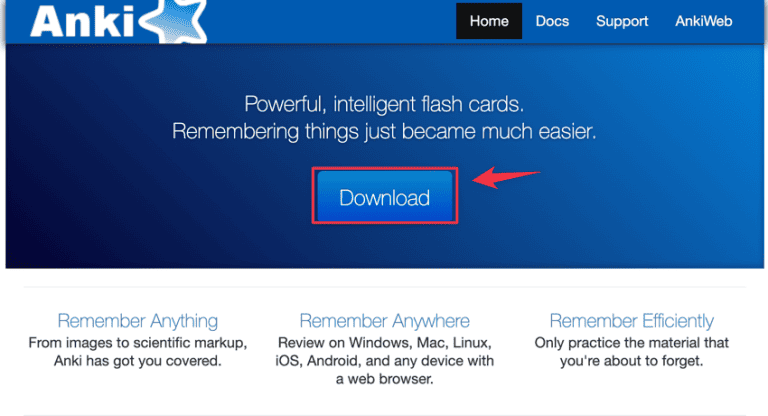Select the Remember Anywhere heading
Screen dimensions: 768x416
tap(384, 321)
